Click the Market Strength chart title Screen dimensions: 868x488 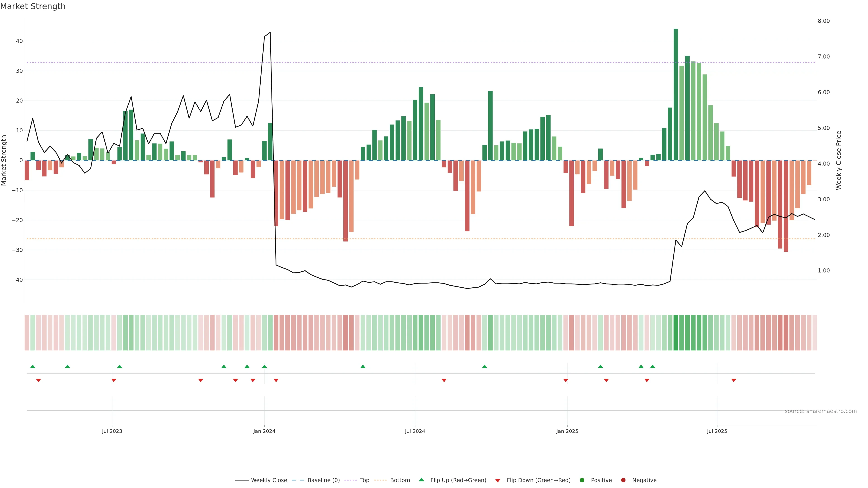pos(33,6)
